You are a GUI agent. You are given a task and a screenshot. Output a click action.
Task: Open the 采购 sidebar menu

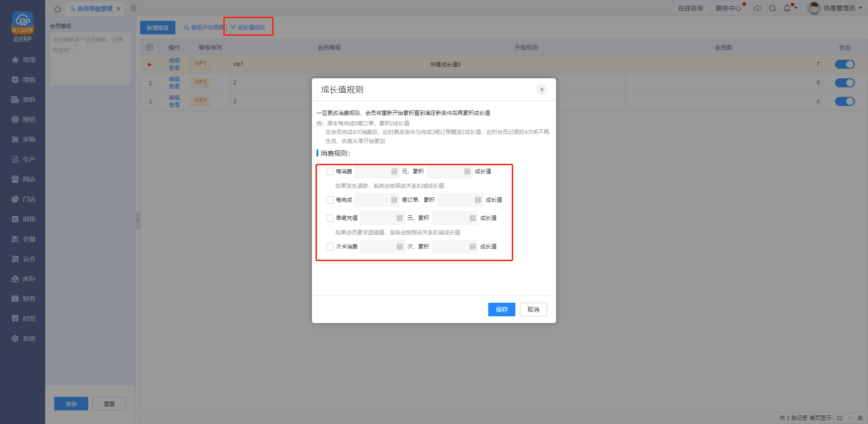coord(23,139)
